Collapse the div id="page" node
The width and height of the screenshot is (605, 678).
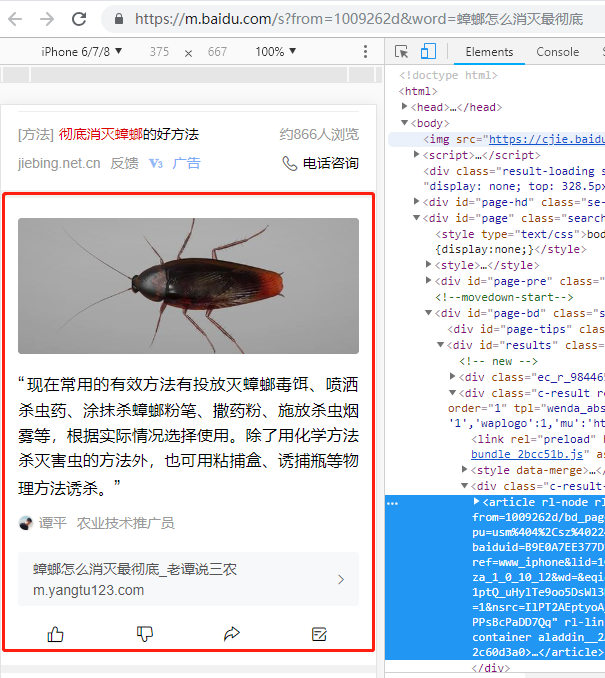point(416,217)
